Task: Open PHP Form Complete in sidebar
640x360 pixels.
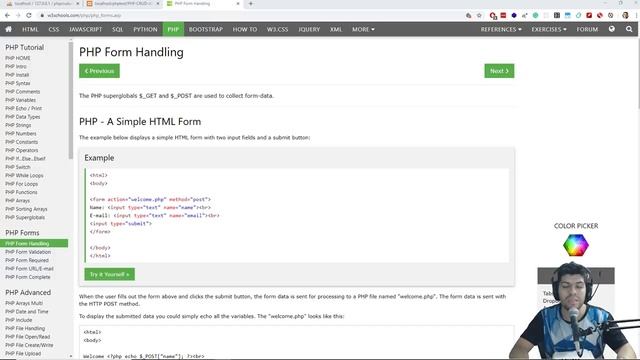Action: click(28, 277)
